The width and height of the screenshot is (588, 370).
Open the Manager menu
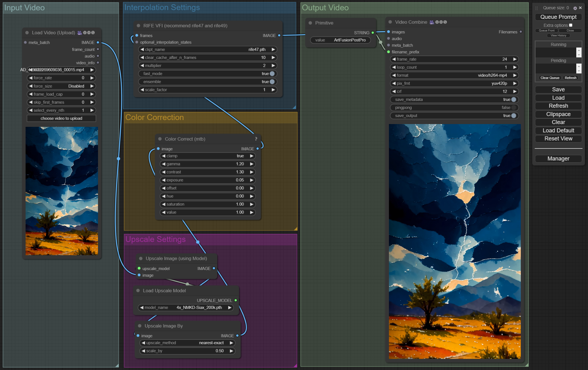click(558, 159)
